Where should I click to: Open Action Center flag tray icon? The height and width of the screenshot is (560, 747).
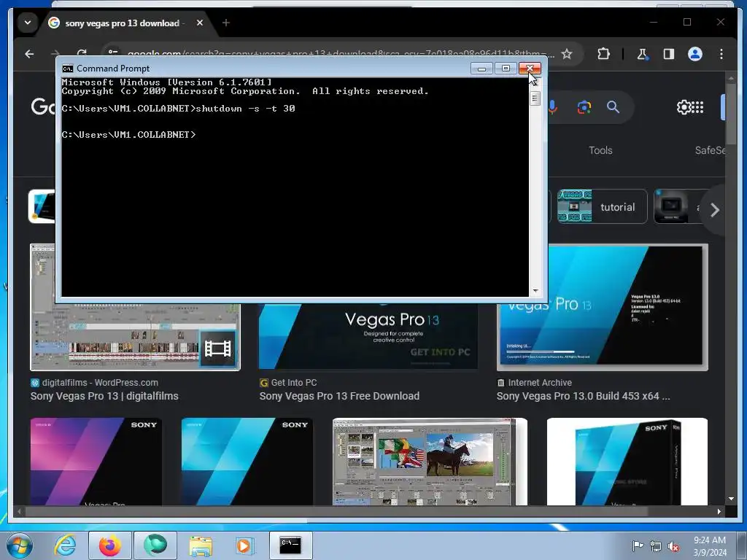(x=638, y=546)
